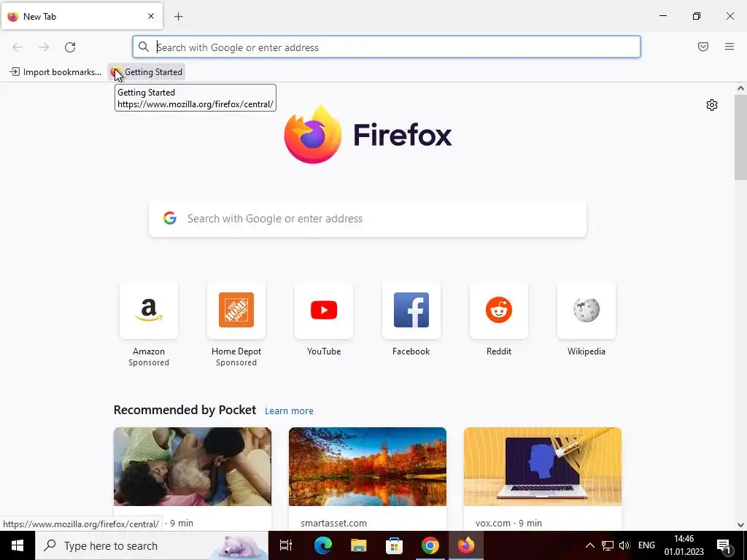This screenshot has width=747, height=560.
Task: Click the search magnifier in address bar
Action: tap(144, 47)
